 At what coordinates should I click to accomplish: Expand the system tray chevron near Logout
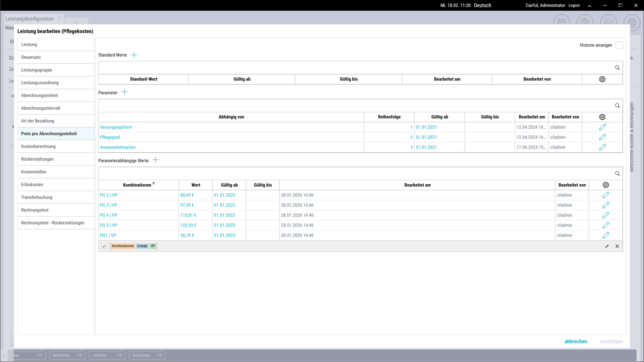click(x=589, y=6)
